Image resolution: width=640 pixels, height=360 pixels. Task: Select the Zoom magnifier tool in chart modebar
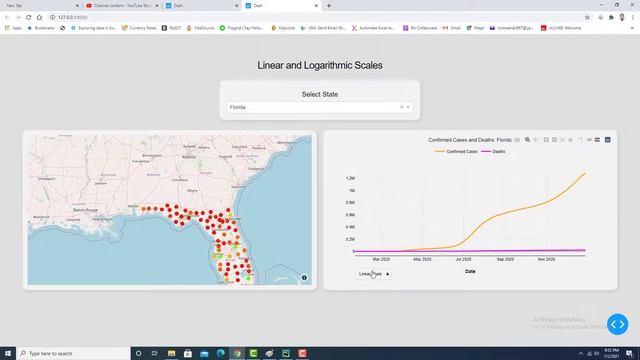(527, 140)
